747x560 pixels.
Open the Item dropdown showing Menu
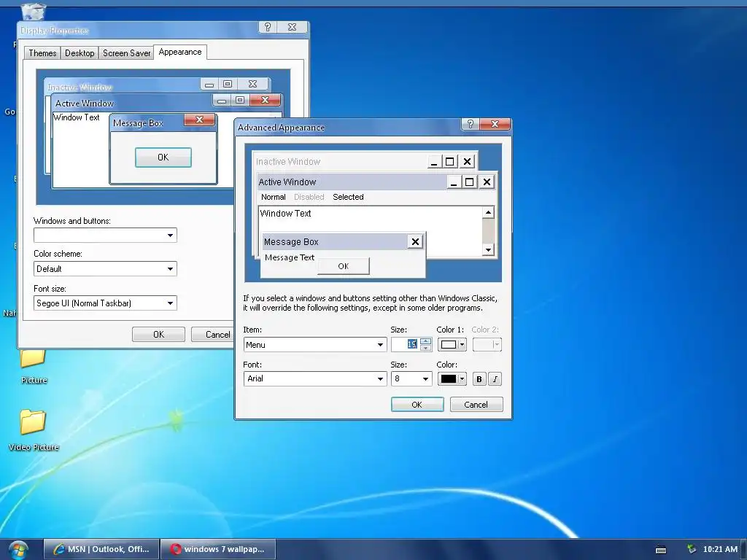click(x=315, y=345)
